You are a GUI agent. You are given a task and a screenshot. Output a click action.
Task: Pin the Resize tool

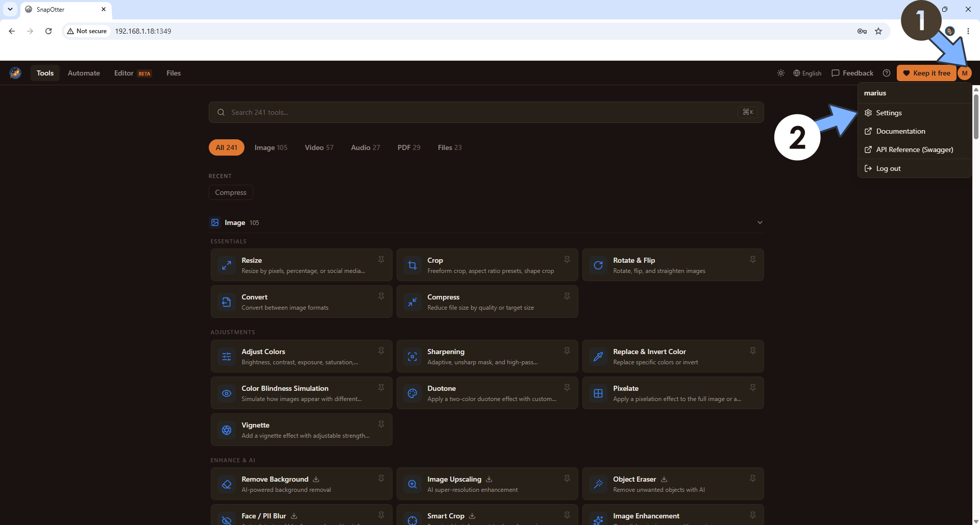coord(381,260)
